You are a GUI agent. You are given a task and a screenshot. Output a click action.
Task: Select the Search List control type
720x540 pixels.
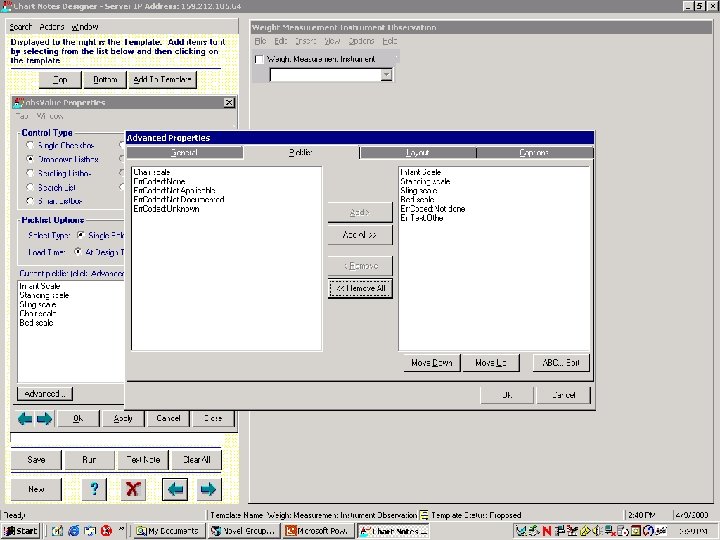[30, 187]
